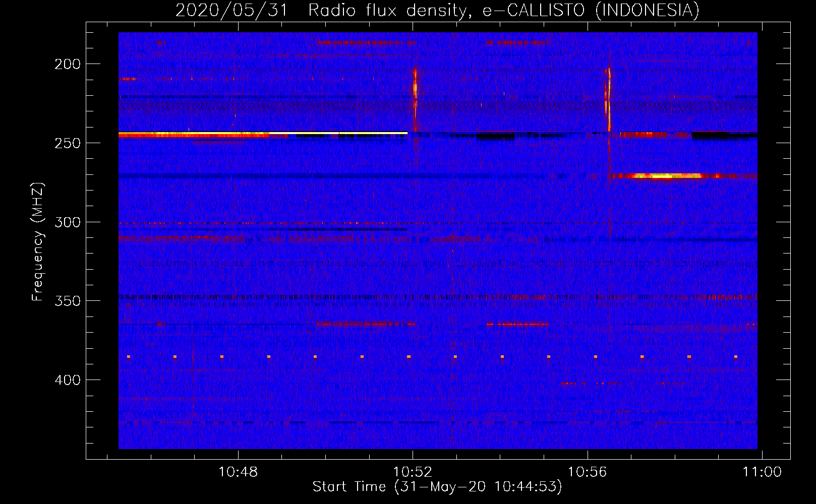Click the 11:00 time tick label
Screen dimensions: 816x504
[762, 472]
